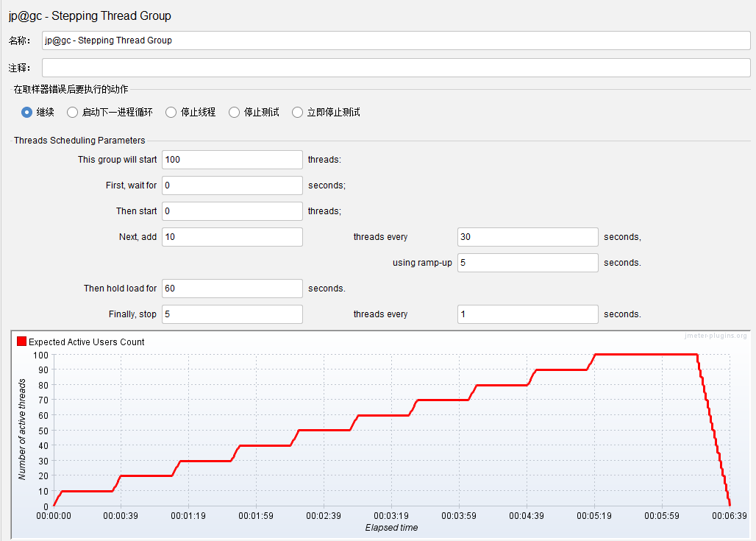The height and width of the screenshot is (541, 756).
Task: Focus the 'using ramp-up' seconds field
Action: tap(527, 263)
